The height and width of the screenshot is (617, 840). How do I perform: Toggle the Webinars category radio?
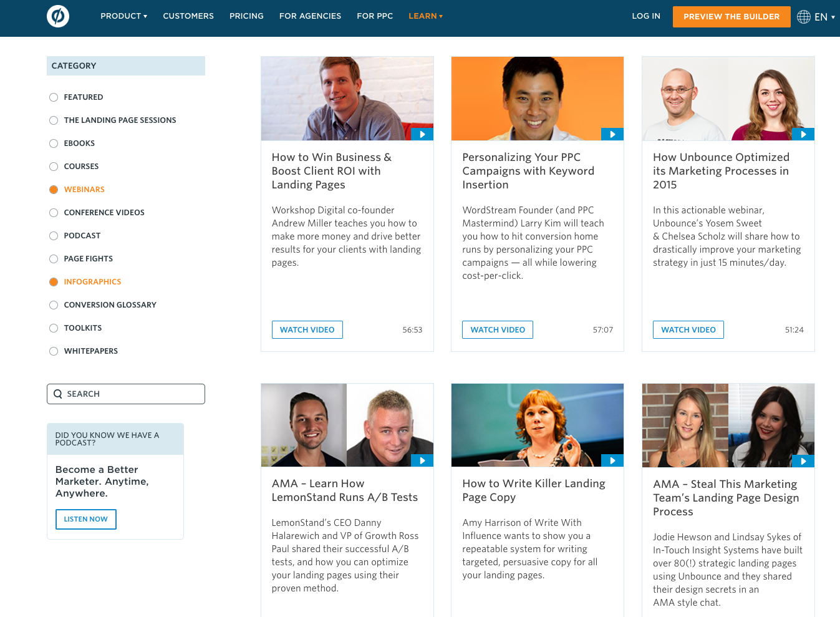click(54, 190)
